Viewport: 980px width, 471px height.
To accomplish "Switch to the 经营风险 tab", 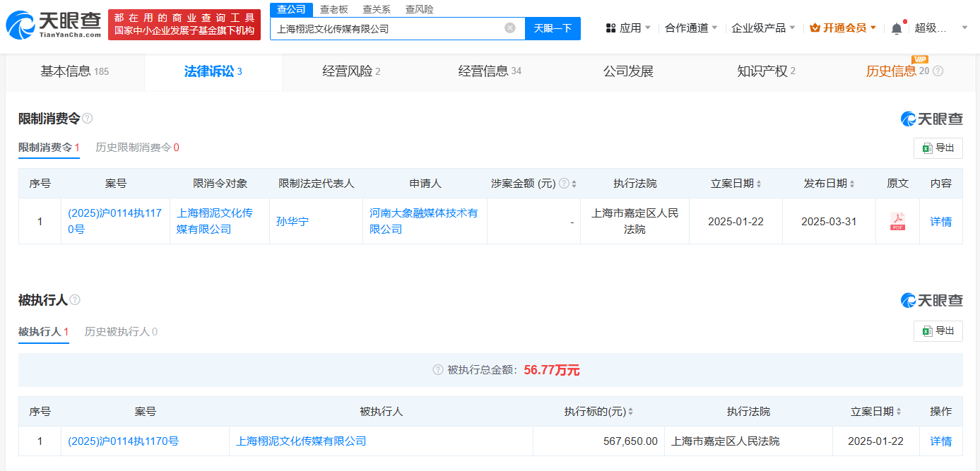I will 351,71.
